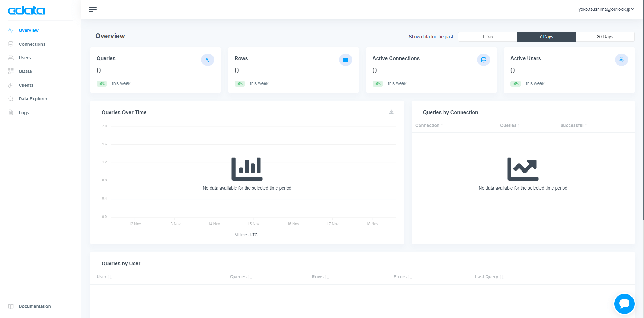Select the 1 Day time range
This screenshot has height=318, width=644.
point(487,37)
